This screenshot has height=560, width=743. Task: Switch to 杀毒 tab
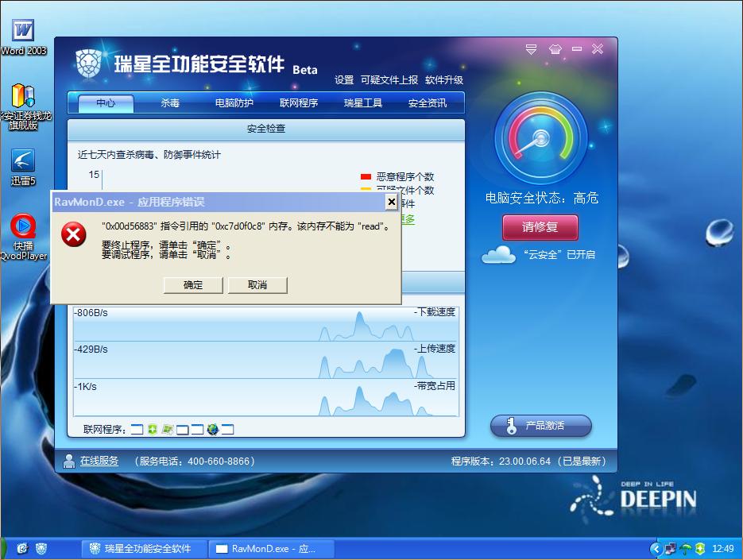pyautogui.click(x=170, y=102)
